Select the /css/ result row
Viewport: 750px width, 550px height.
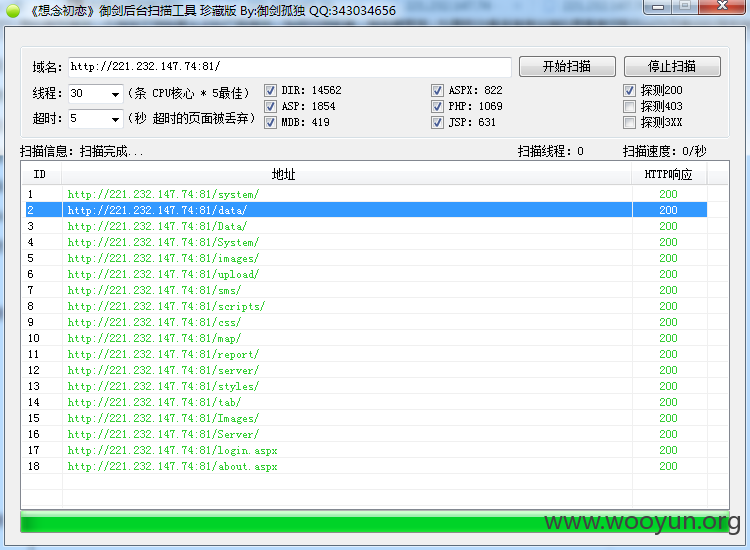(x=366, y=322)
